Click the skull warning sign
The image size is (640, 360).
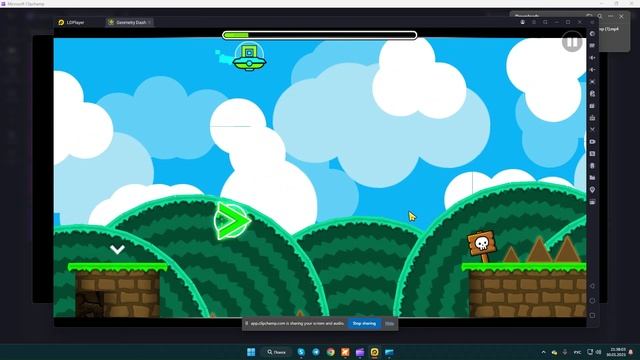pyautogui.click(x=482, y=246)
